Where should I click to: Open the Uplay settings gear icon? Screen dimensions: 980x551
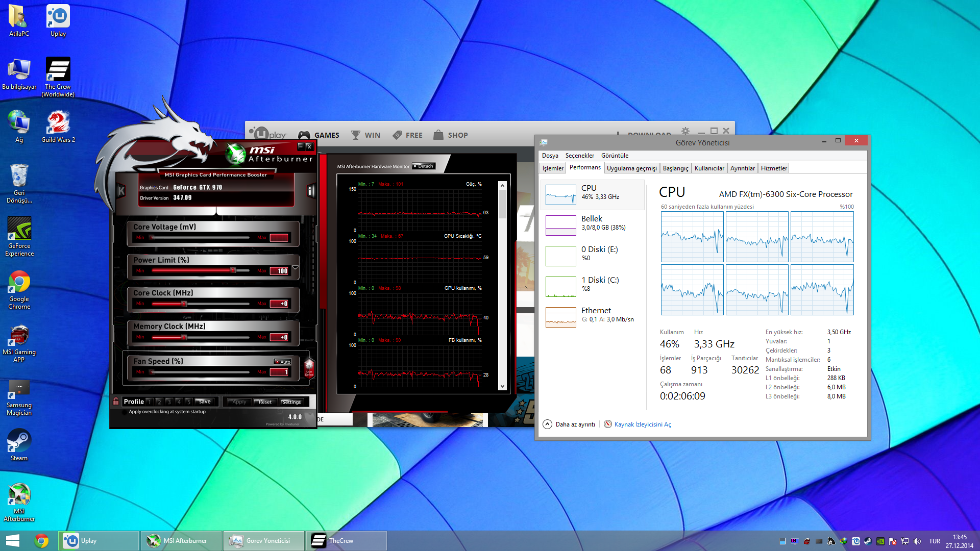tap(685, 131)
